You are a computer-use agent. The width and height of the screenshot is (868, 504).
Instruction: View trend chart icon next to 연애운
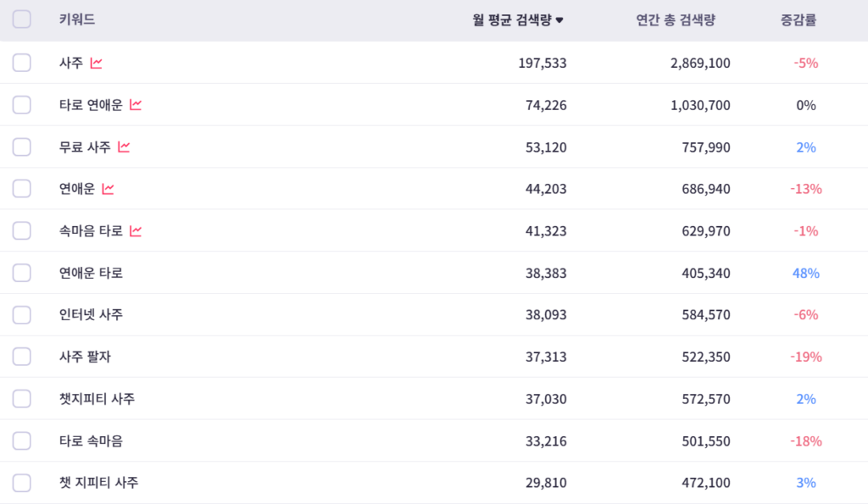tap(108, 189)
